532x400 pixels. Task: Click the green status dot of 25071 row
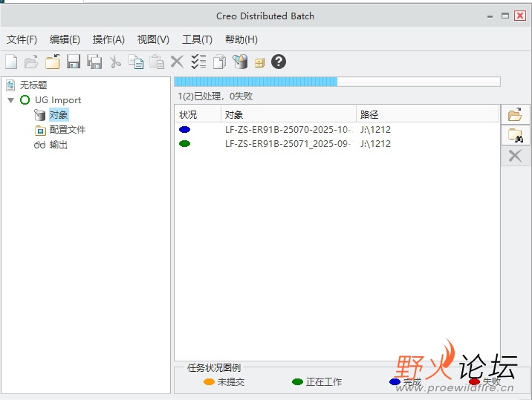pyautogui.click(x=184, y=144)
